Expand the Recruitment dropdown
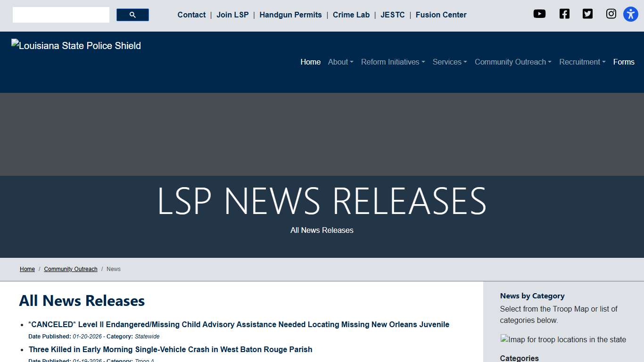 [x=582, y=62]
